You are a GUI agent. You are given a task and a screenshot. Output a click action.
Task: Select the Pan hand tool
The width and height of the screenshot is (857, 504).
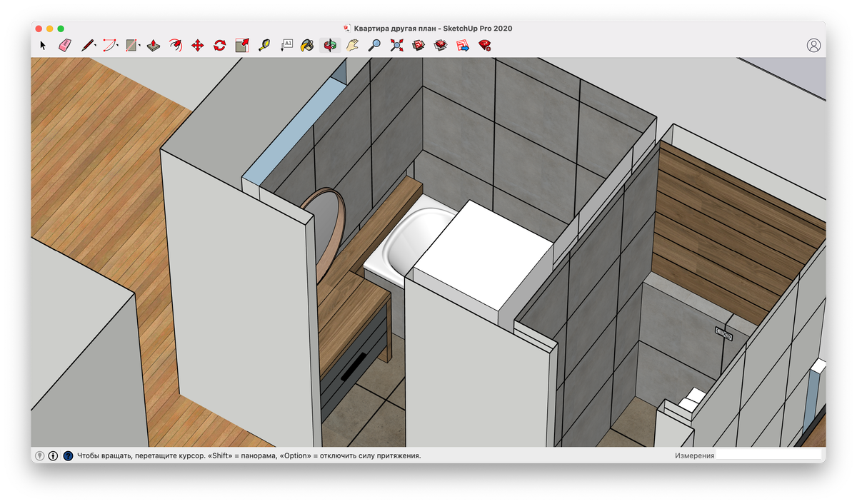(x=352, y=45)
